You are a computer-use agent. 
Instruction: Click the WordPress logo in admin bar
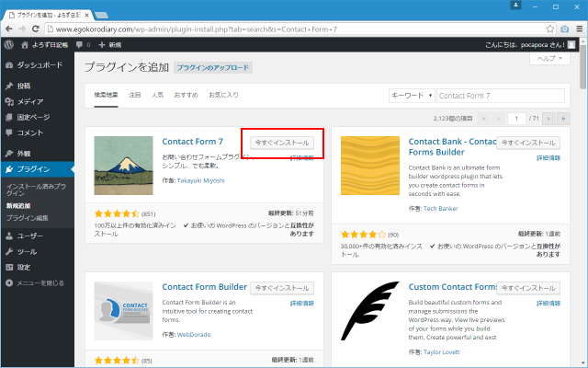click(8, 44)
